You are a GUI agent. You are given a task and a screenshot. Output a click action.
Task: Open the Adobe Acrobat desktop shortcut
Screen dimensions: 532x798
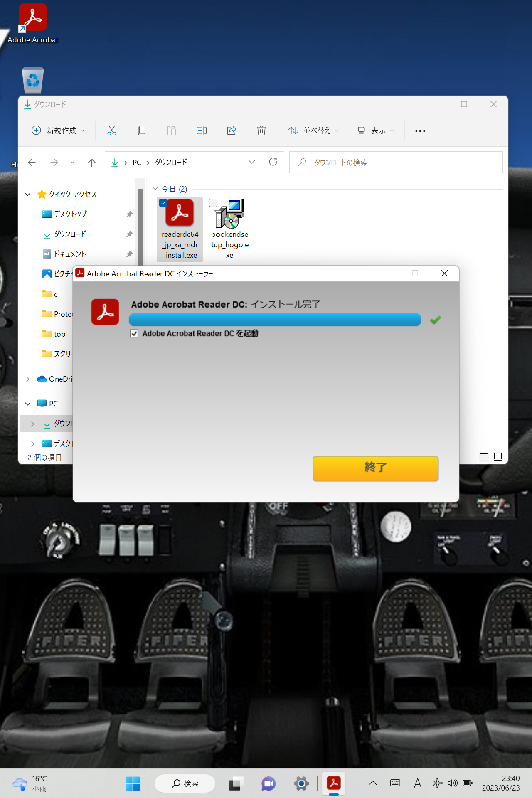coord(33,24)
